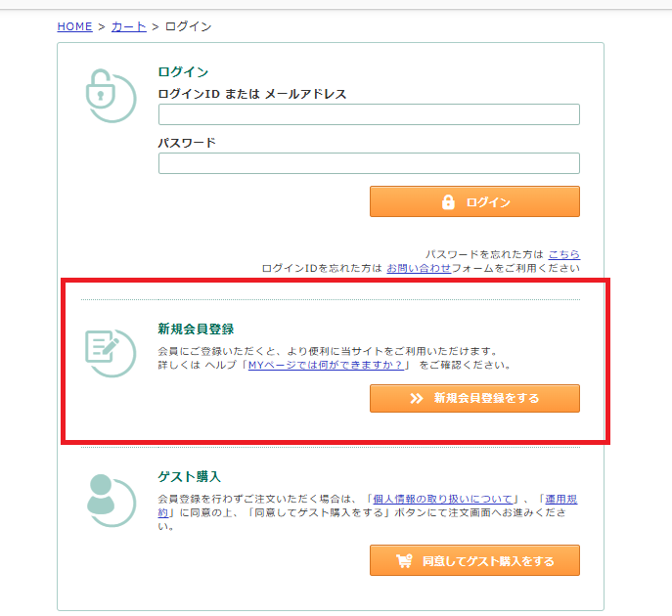Click the padlock icon beside the login form
This screenshot has height=616, width=672.
110,95
